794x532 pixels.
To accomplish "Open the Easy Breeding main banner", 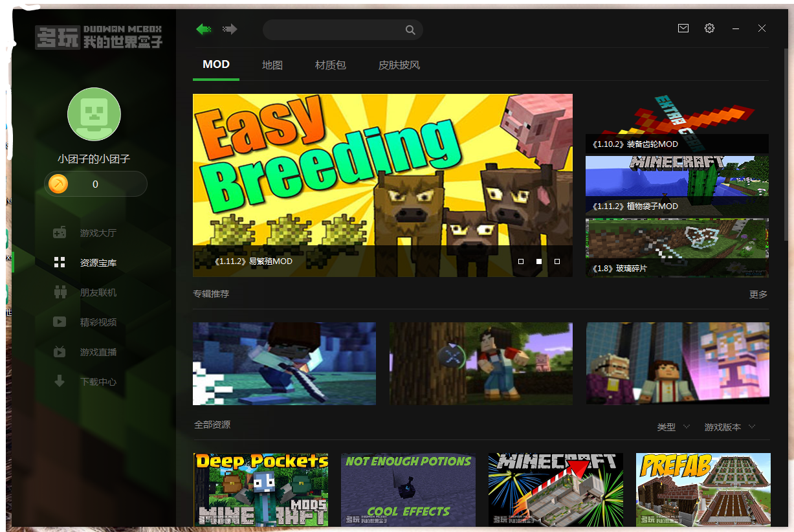I will pos(382,186).
